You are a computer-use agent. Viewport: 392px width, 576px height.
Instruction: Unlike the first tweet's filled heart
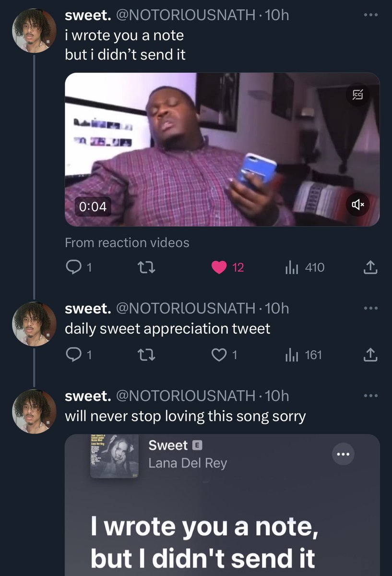(x=220, y=267)
